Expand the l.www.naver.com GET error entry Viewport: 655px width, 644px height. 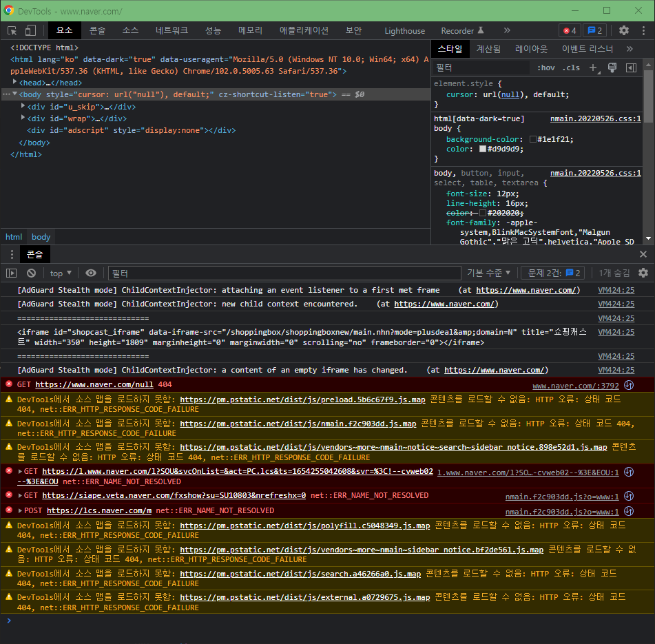tap(20, 471)
